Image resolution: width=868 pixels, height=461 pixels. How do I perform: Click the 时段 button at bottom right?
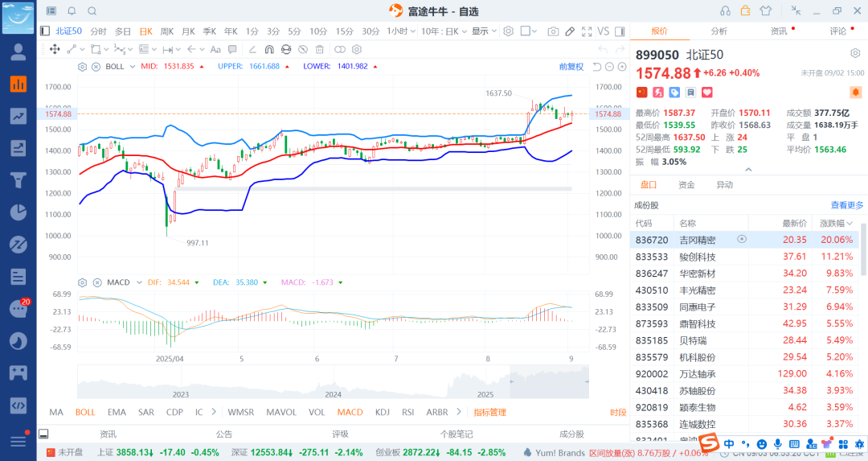point(618,412)
